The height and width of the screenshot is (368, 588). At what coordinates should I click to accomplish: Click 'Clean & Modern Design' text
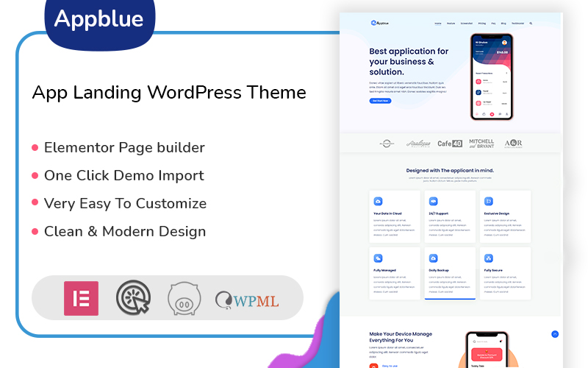point(125,231)
